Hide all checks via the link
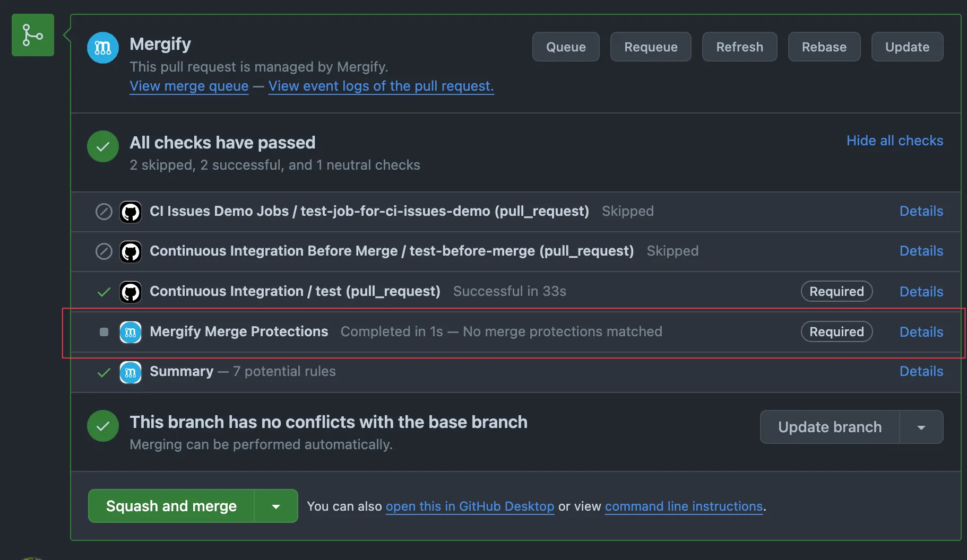This screenshot has width=967, height=560. click(895, 141)
